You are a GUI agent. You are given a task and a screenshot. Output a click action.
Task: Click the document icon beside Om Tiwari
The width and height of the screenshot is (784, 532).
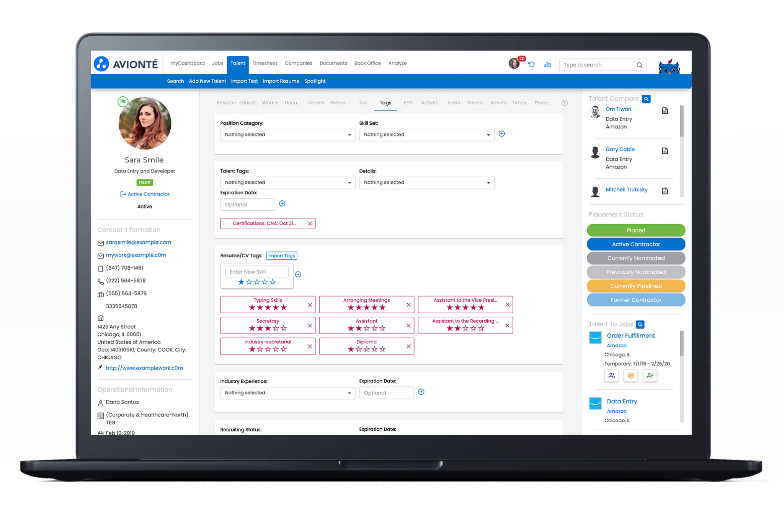[665, 111]
